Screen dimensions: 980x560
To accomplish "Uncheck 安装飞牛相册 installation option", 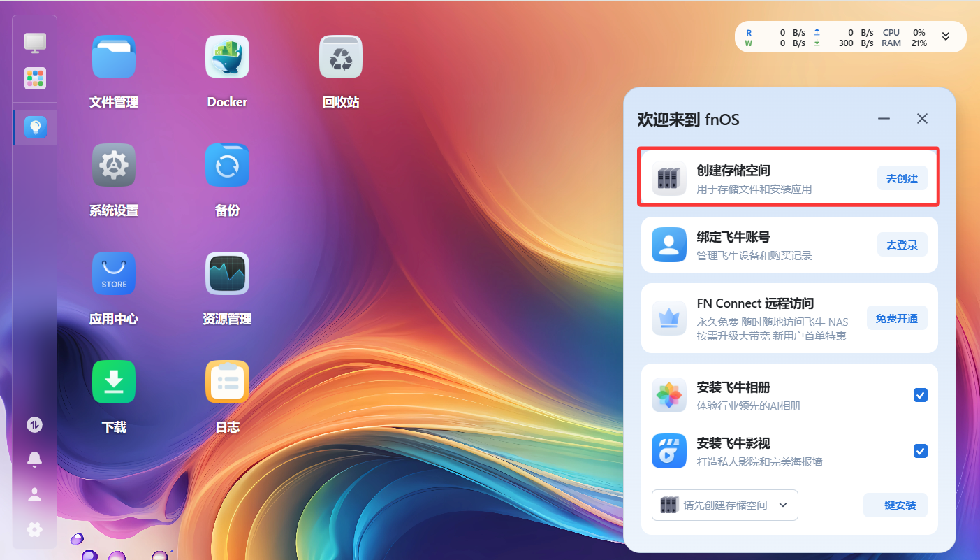I will pos(920,395).
